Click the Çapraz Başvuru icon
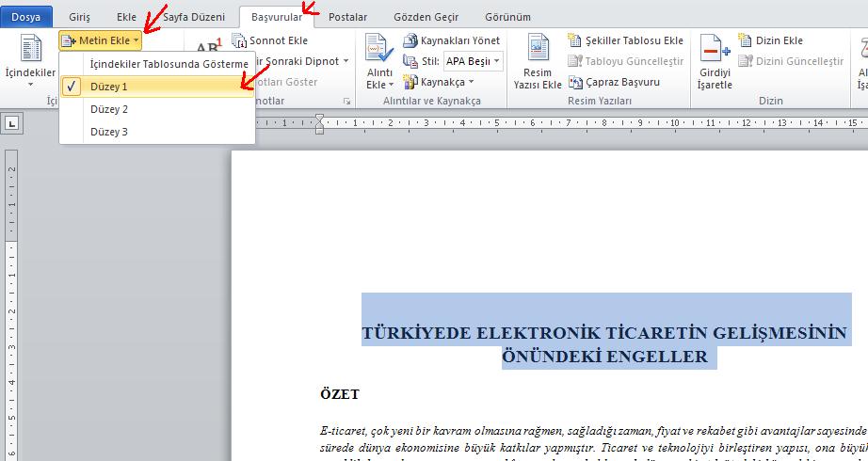The image size is (868, 461). [575, 82]
